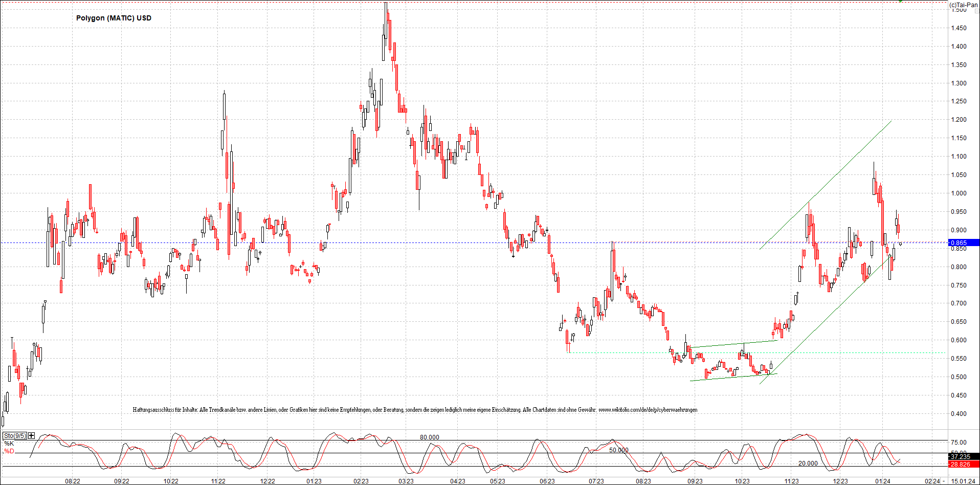This screenshot has width=980, height=485.
Task: Click the 01 24 time axis marker
Action: (882, 481)
